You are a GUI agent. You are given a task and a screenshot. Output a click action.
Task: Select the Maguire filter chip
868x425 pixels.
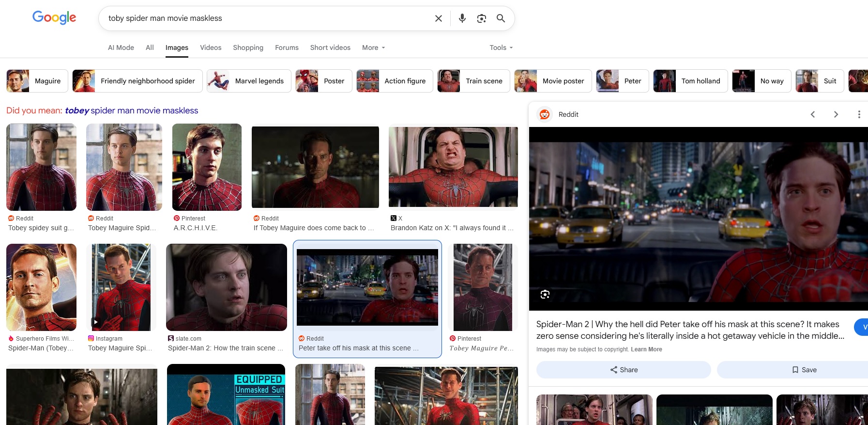(x=37, y=81)
